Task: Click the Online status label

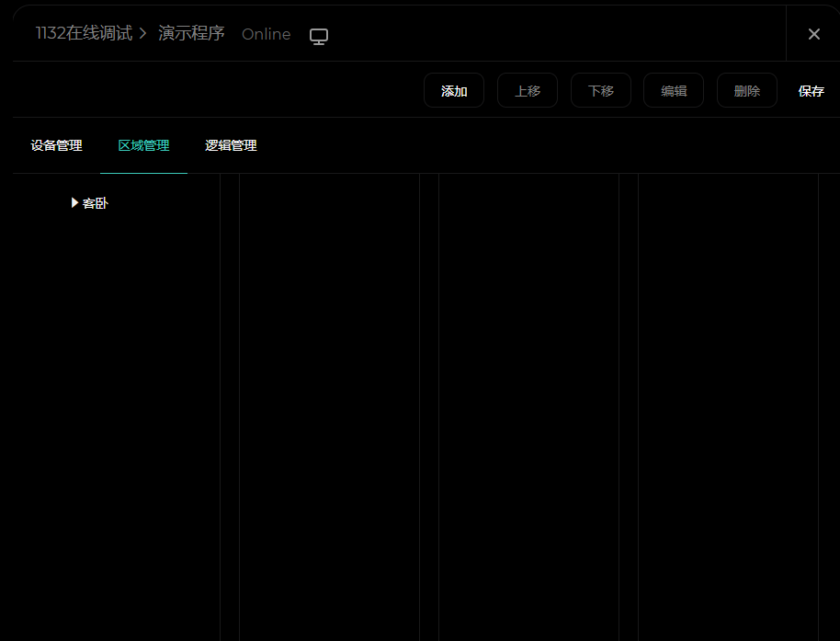Action: pos(267,34)
